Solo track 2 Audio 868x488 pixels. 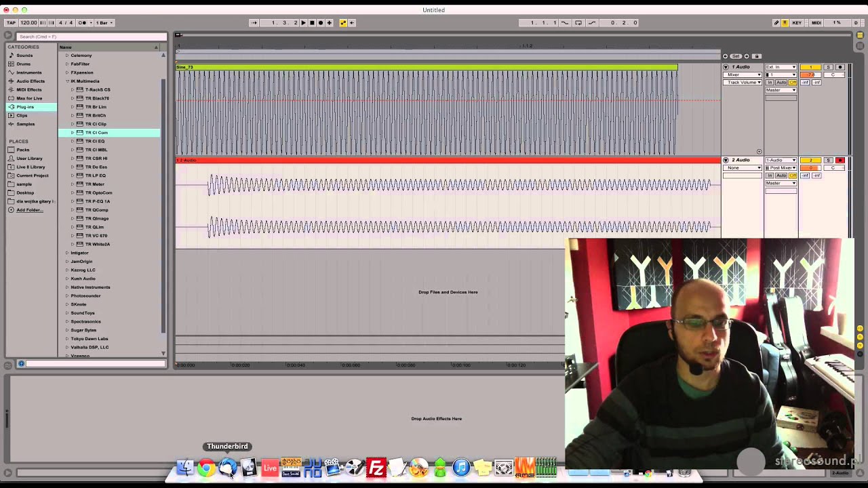pos(828,160)
